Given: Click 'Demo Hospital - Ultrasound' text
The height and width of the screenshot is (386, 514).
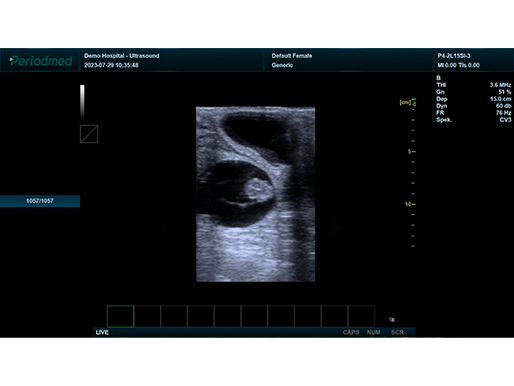Looking at the screenshot, I should tap(122, 56).
